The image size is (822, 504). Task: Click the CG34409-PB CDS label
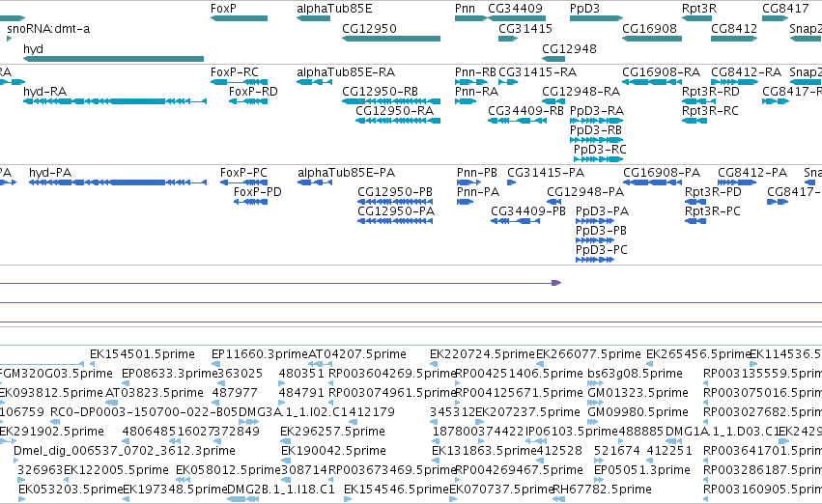[x=528, y=211]
